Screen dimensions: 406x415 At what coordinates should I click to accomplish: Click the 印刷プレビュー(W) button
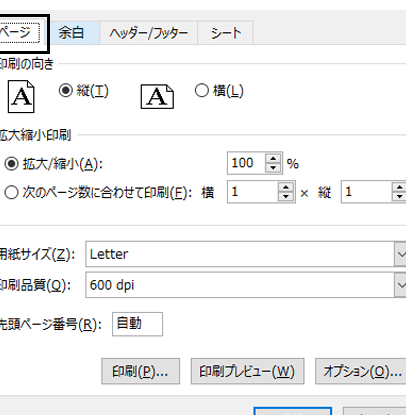coord(247,371)
